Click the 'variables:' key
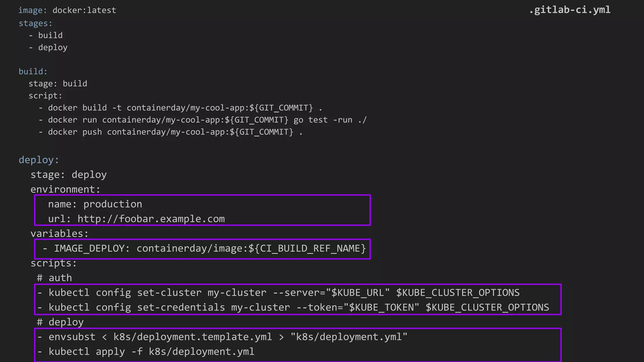The height and width of the screenshot is (362, 644). pos(59,234)
